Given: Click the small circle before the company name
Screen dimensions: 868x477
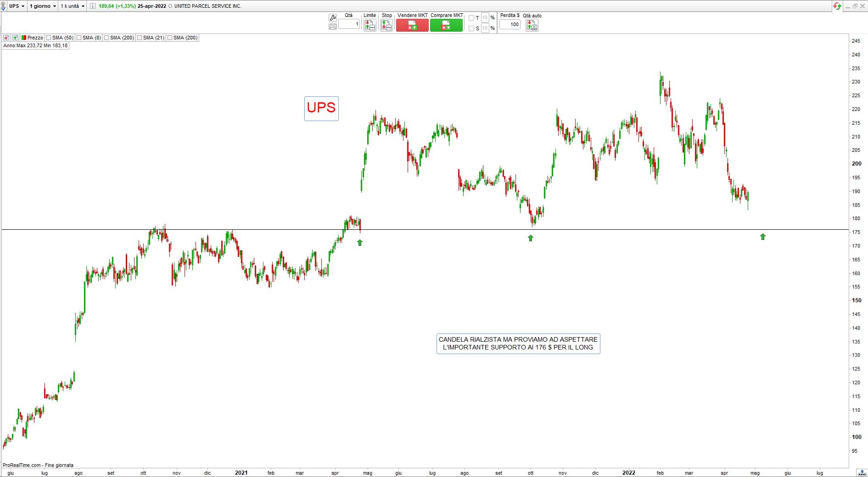Looking at the screenshot, I should tap(170, 6).
